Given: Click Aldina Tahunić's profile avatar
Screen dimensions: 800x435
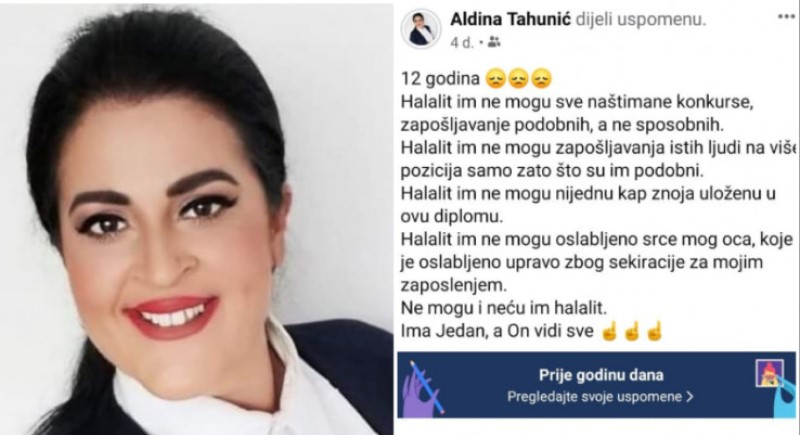Looking at the screenshot, I should click(x=421, y=29).
